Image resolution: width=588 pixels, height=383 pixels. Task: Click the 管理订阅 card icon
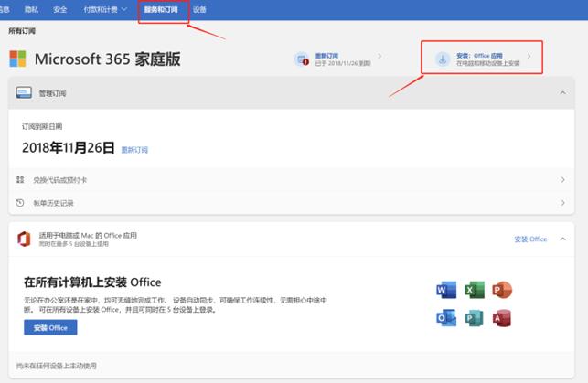(24, 92)
